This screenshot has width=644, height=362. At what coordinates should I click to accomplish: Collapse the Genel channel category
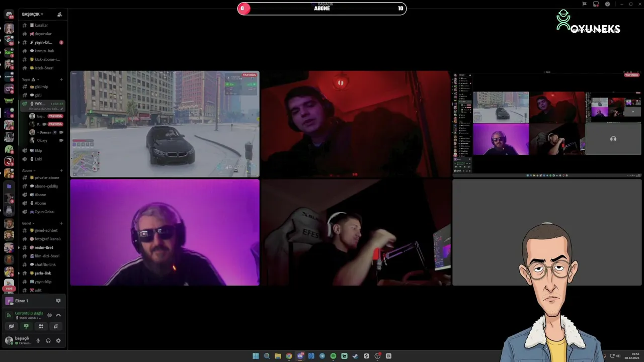28,223
